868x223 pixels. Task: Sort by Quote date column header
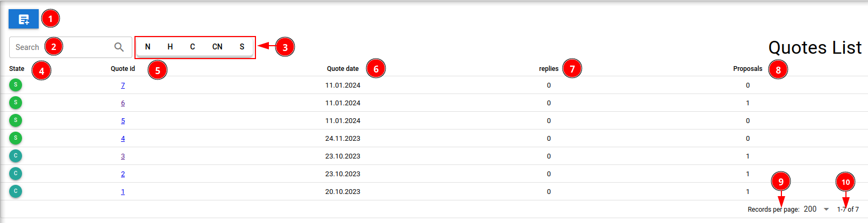pyautogui.click(x=343, y=69)
